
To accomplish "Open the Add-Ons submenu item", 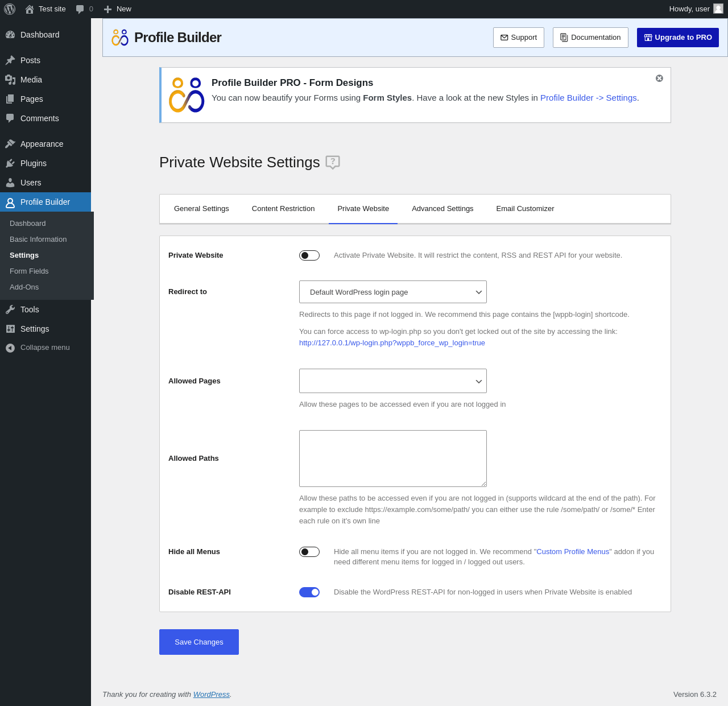I will point(24,287).
